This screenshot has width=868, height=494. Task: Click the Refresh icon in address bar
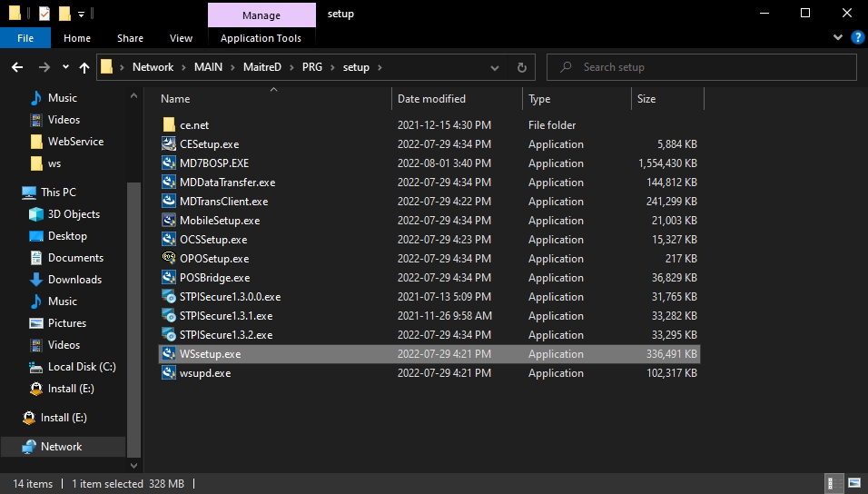coord(521,67)
